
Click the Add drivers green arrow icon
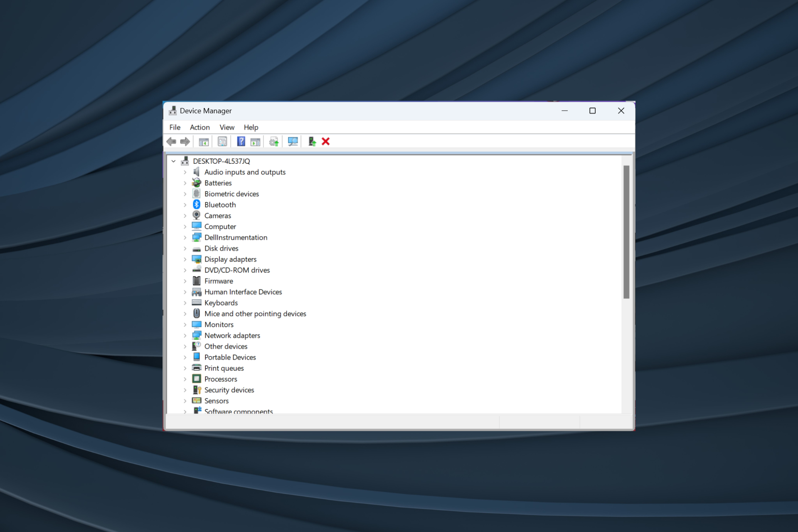click(312, 142)
